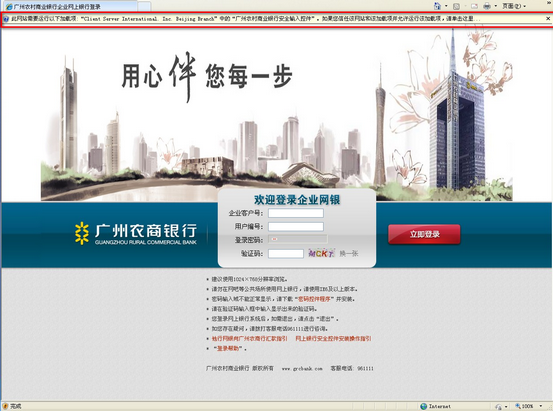
Task: Click the Internet zone globe icon in status bar
Action: pyautogui.click(x=424, y=406)
